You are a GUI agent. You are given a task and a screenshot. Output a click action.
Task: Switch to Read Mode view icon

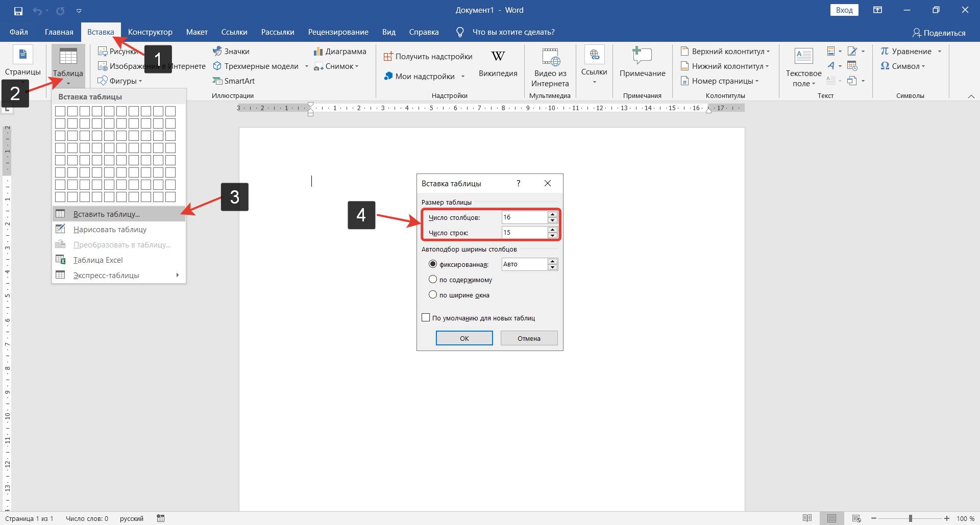807,518
